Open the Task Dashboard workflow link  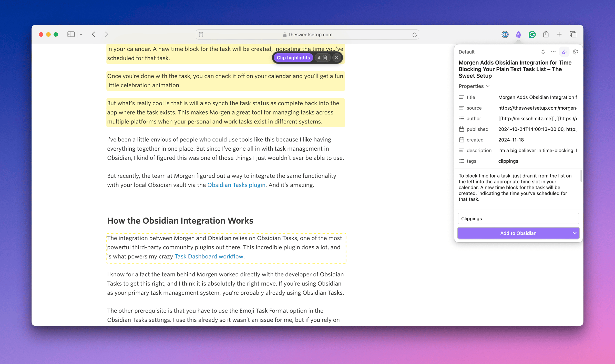click(x=209, y=256)
